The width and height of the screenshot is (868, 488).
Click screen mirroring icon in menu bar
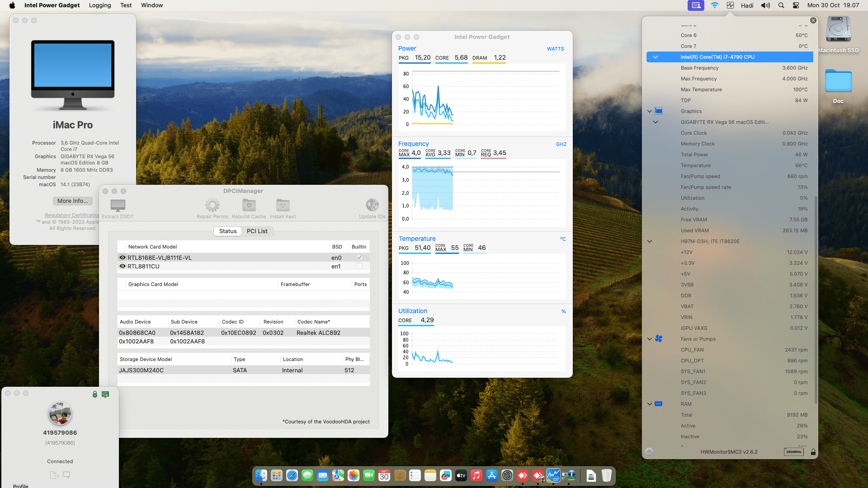pyautogui.click(x=696, y=5)
